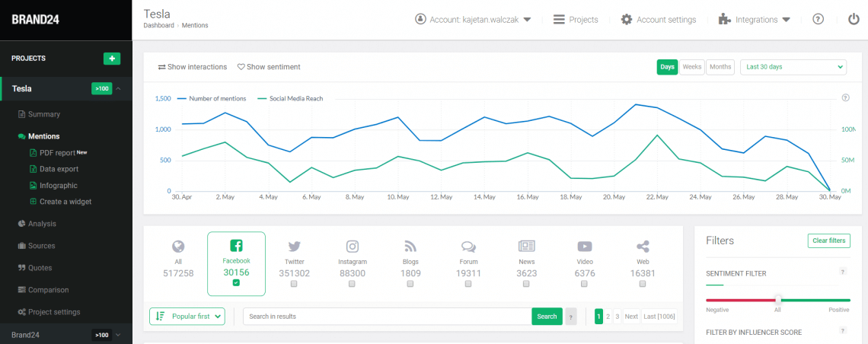Click the search help question icon
The height and width of the screenshot is (344, 868).
[x=571, y=317]
